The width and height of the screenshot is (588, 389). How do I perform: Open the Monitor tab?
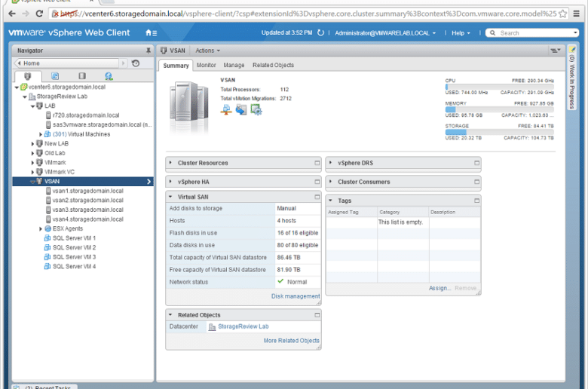coord(207,65)
